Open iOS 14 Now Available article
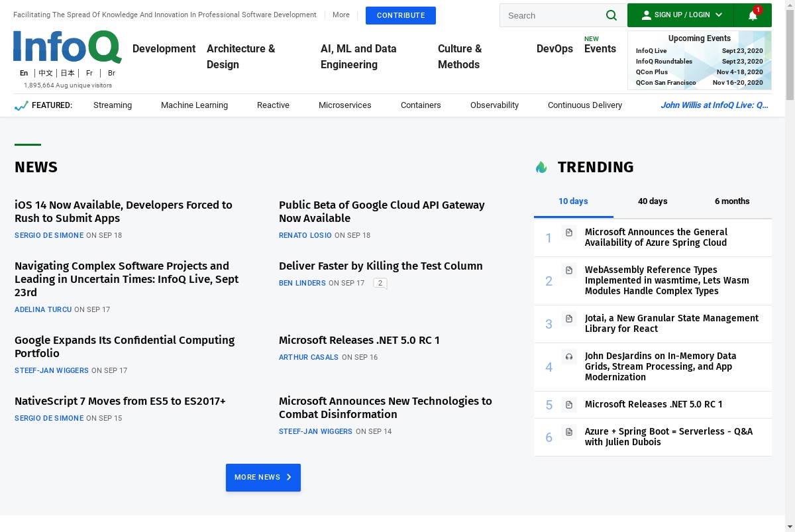Image resolution: width=795 pixels, height=532 pixels. coord(123,211)
